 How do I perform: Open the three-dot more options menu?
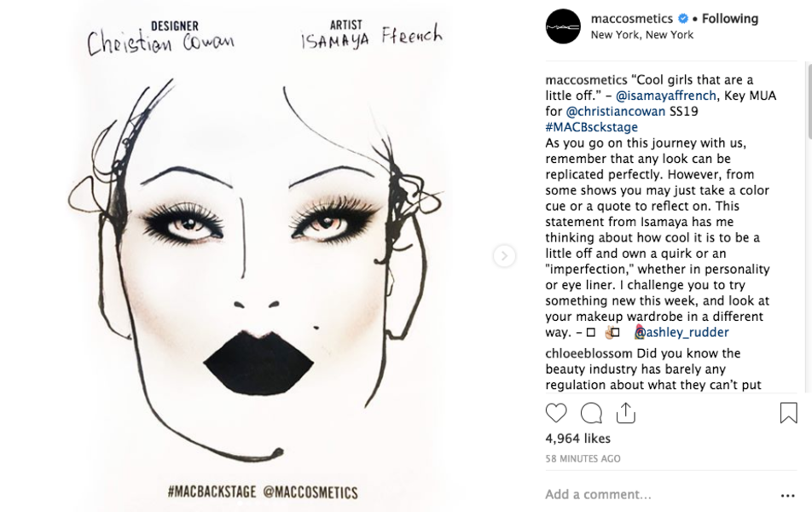[x=787, y=495]
